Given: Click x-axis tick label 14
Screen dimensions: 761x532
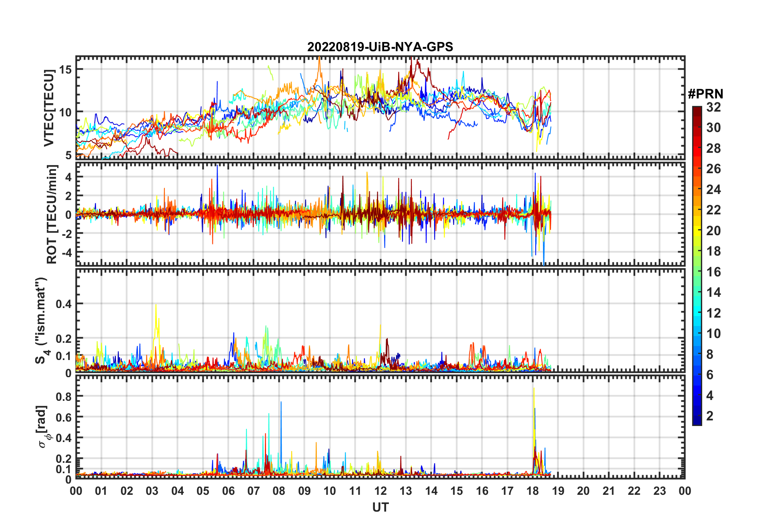Looking at the screenshot, I should coord(431,491).
